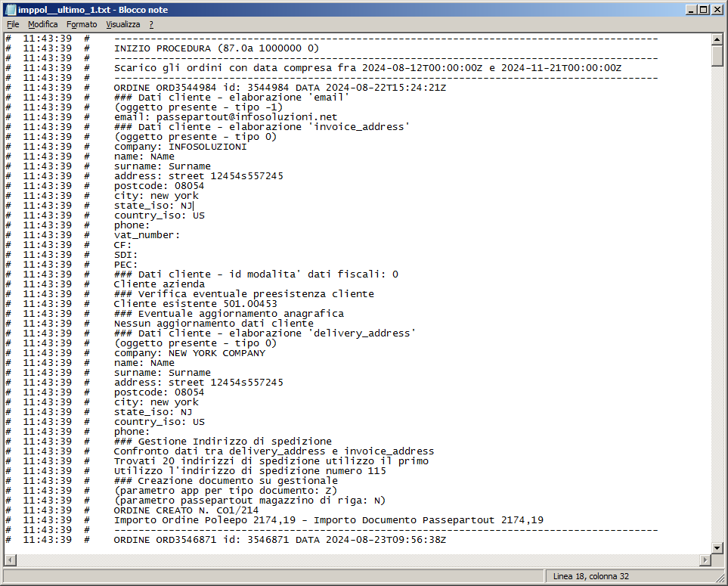
Task: Maximize the Blocco note window
Action: (703, 10)
